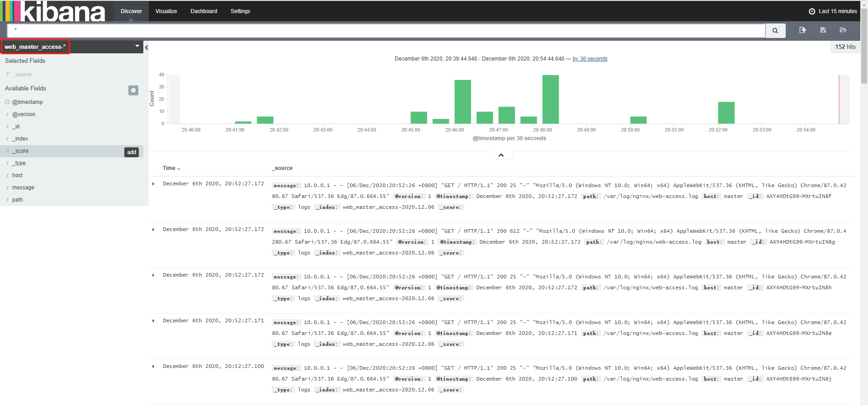Click the _source selected field
The height and width of the screenshot is (405, 868).
(22, 75)
